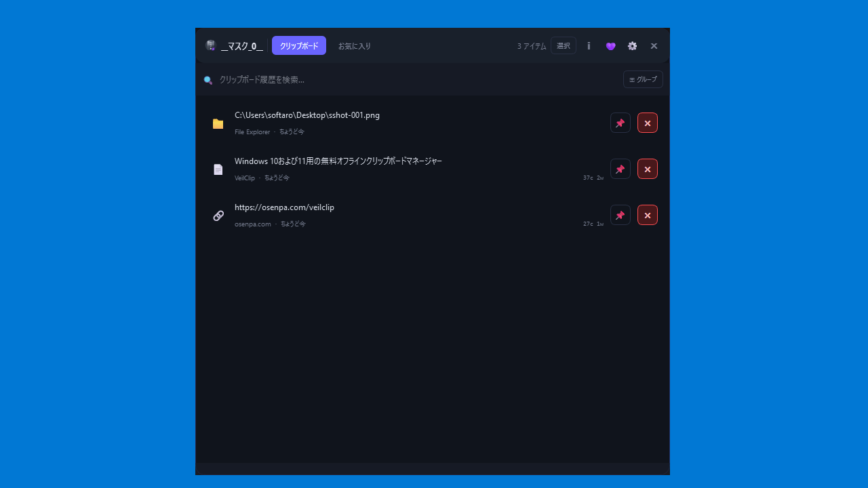This screenshot has height=488, width=868.
Task: Open settings via the gear icon
Action: tap(632, 46)
